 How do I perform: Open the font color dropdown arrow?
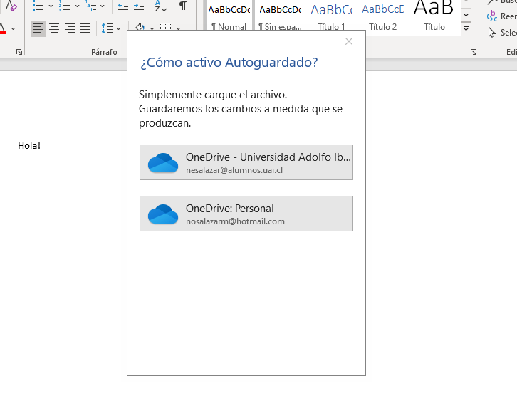14,28
